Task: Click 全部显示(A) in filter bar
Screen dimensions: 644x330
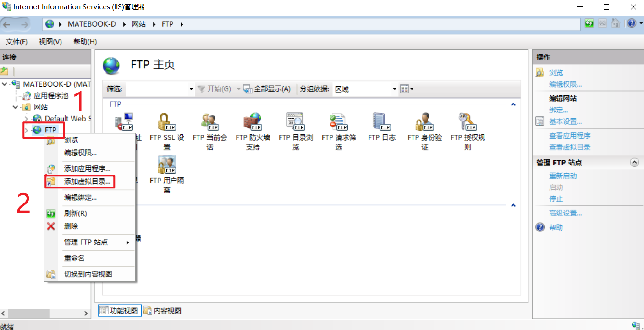Action: pos(267,89)
